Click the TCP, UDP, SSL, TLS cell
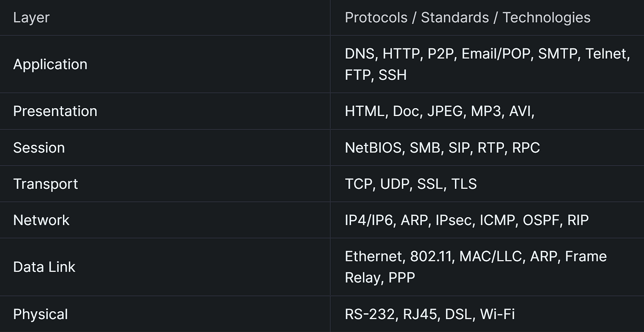 click(x=487, y=184)
